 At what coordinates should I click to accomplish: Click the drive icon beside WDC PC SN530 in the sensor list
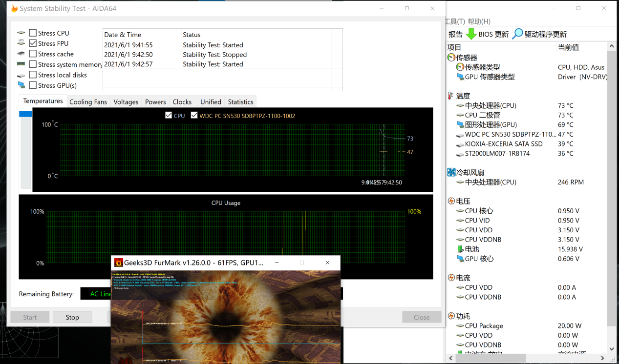click(460, 135)
